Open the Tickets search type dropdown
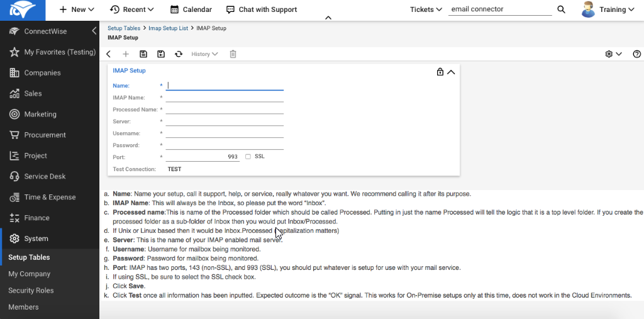This screenshot has height=319, width=644. pyautogui.click(x=426, y=9)
